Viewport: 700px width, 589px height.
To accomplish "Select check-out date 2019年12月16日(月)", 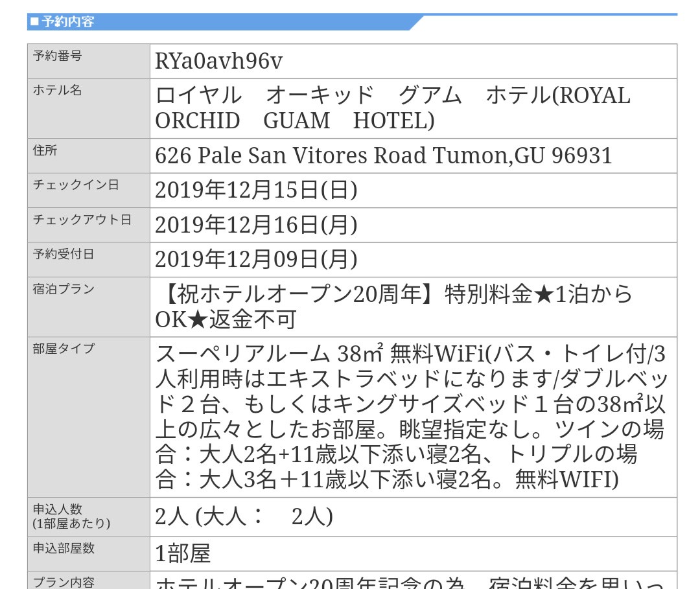I will 256,225.
